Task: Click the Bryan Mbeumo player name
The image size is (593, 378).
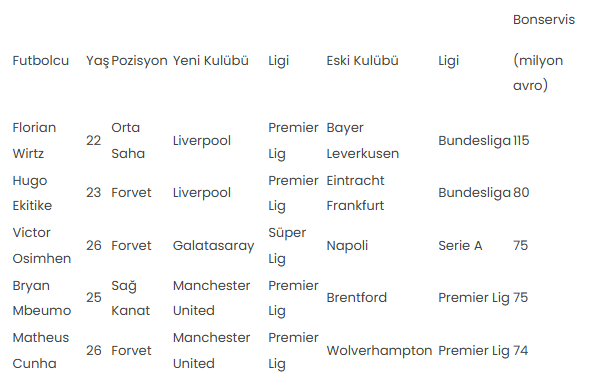Action: coord(42,298)
